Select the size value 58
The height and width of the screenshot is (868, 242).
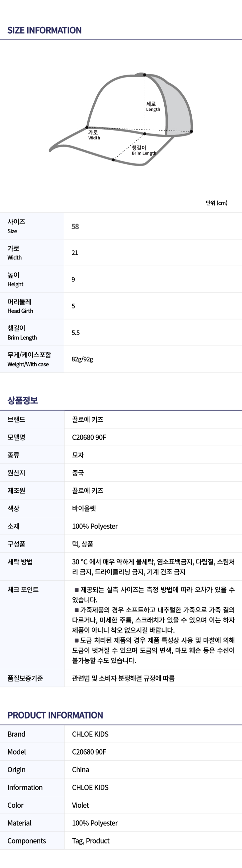75,227
